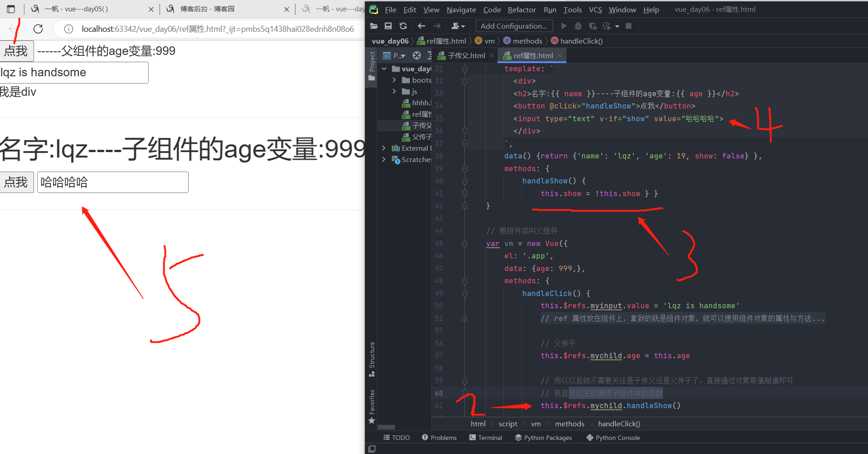The height and width of the screenshot is (454, 868).
Task: Open the Tools menu
Action: pyautogui.click(x=572, y=10)
